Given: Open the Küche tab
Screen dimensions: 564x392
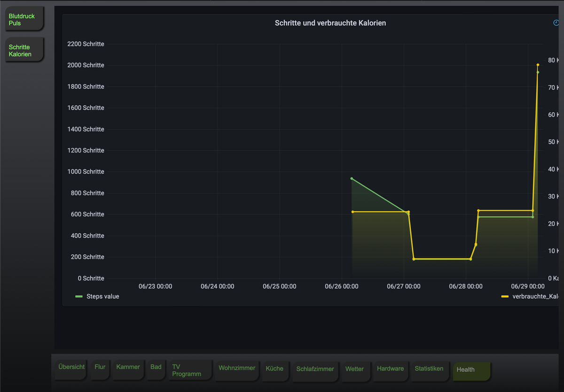Looking at the screenshot, I should (274, 371).
